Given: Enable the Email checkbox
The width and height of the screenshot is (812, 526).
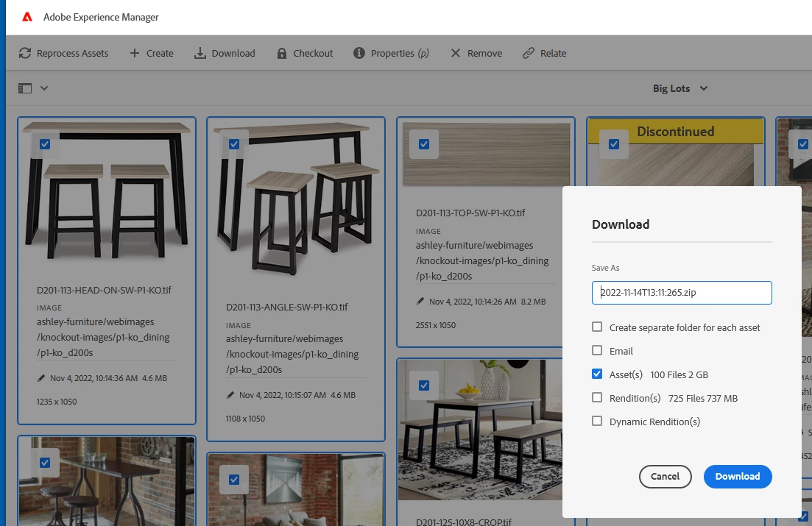Looking at the screenshot, I should 597,350.
